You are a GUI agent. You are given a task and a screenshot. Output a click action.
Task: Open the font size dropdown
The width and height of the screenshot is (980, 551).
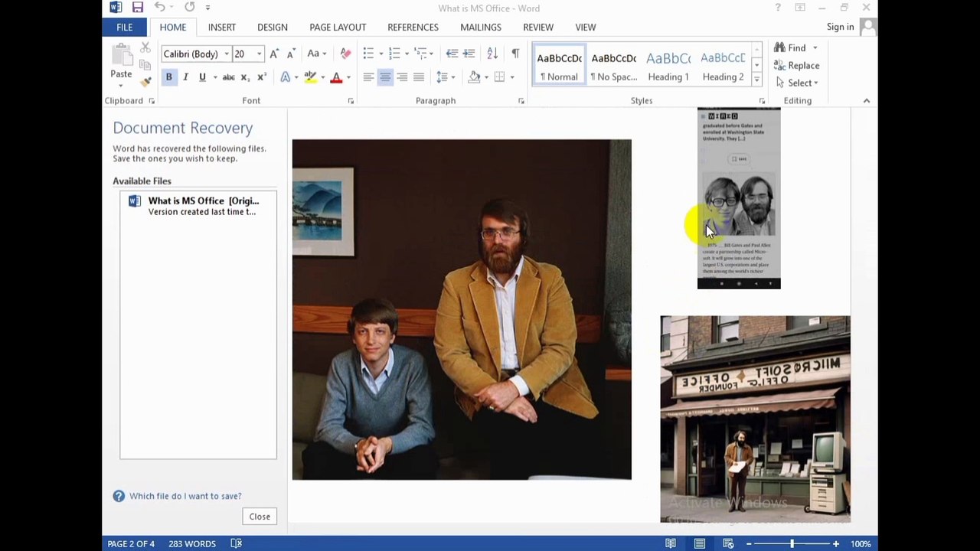(260, 54)
